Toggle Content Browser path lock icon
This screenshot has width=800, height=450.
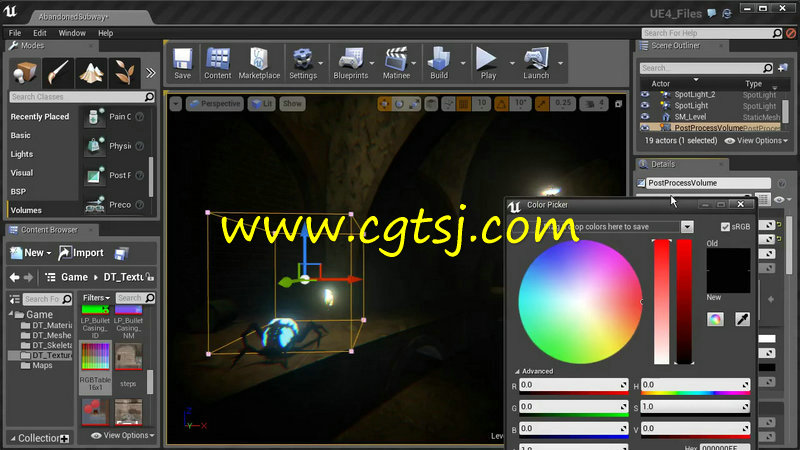point(150,277)
